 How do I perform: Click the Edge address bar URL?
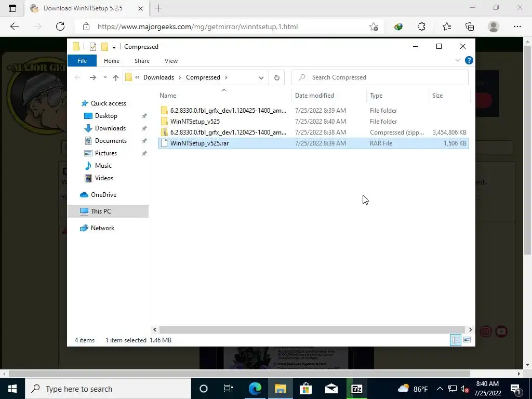point(197,26)
